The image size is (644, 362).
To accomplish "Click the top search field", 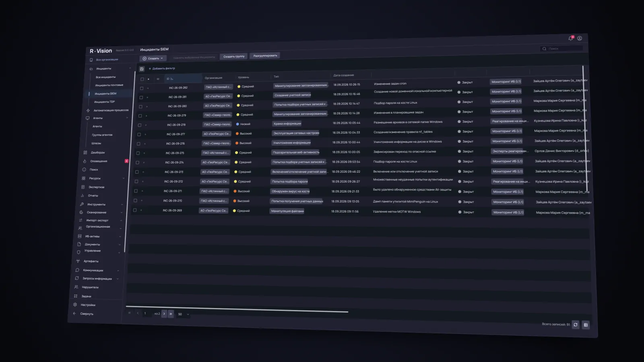I will pyautogui.click(x=562, y=49).
